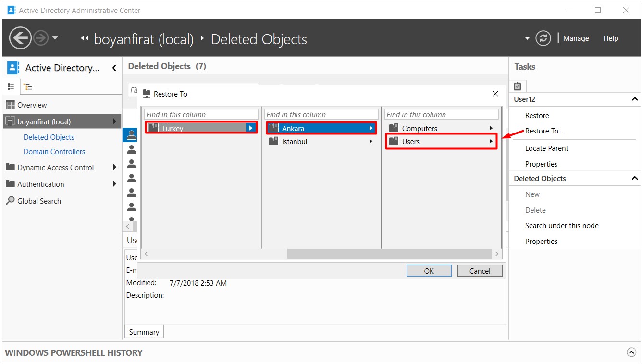This screenshot has width=642, height=364.
Task: Open the navigation history dropdown arrow
Action: 55,38
